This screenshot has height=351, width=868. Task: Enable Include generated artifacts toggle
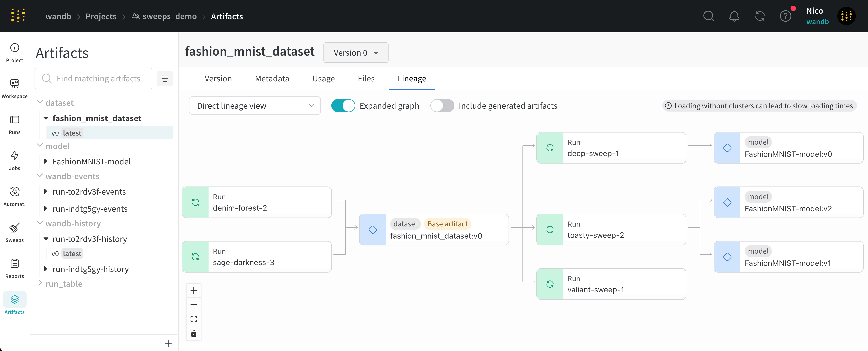(442, 106)
